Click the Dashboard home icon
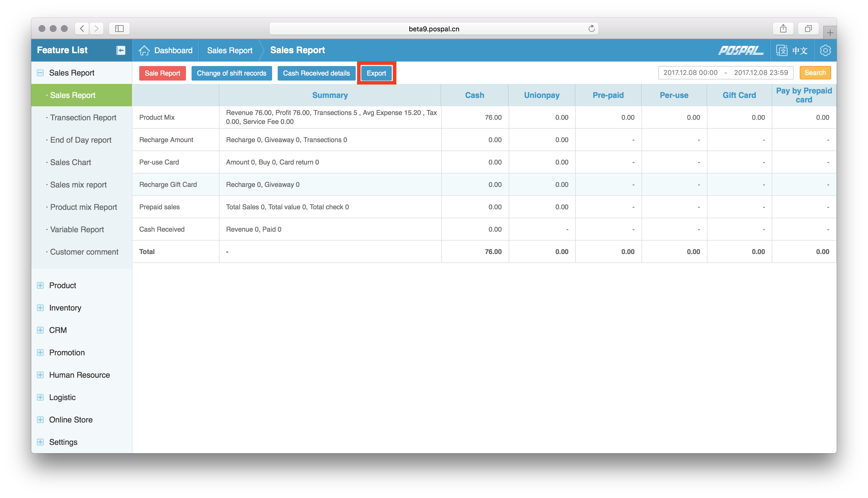Viewport: 868px width, 498px height. click(144, 50)
